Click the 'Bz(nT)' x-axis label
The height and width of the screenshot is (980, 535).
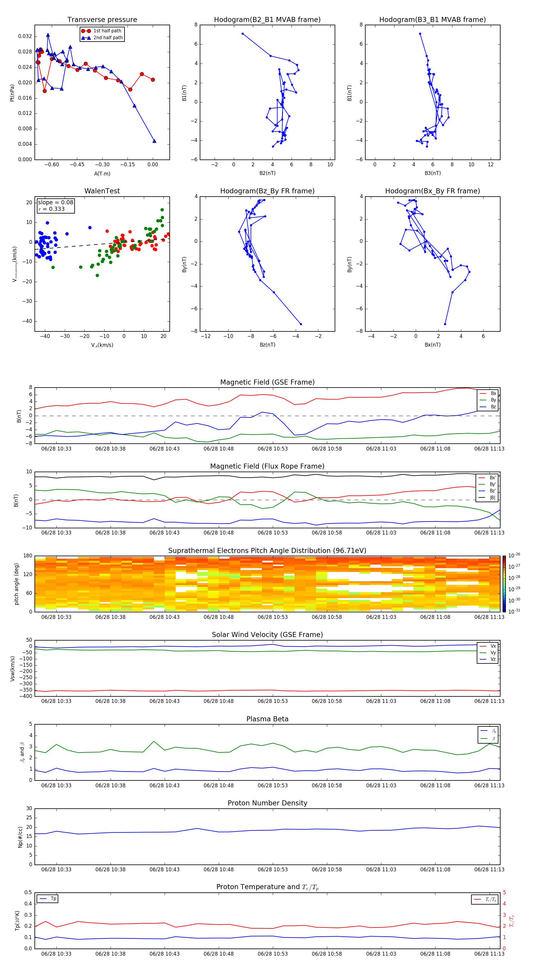[267, 345]
